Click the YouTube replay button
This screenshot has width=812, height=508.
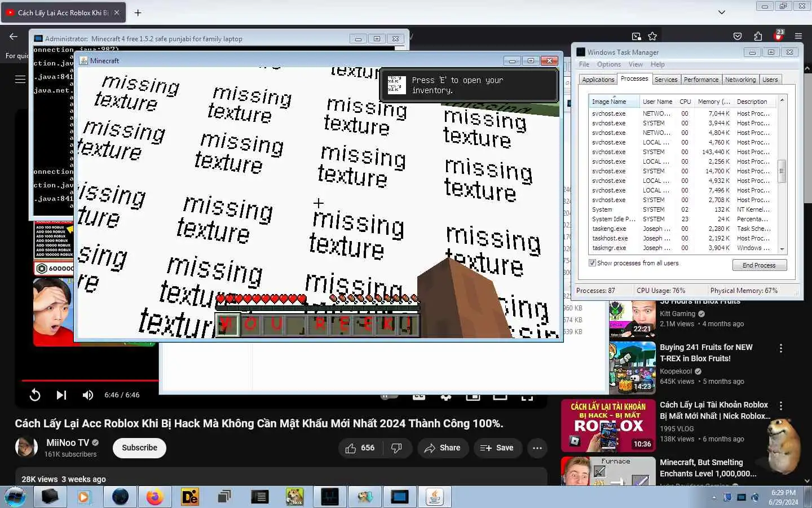35,395
